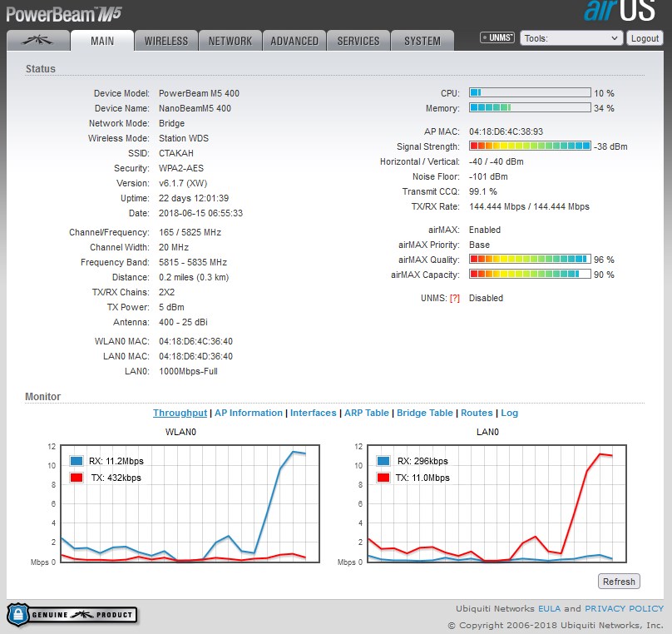Viewport: 672px width, 634px height.
Task: Select the WLAN0 MAC '04:18:D6:4C:36:40'
Action: point(195,342)
